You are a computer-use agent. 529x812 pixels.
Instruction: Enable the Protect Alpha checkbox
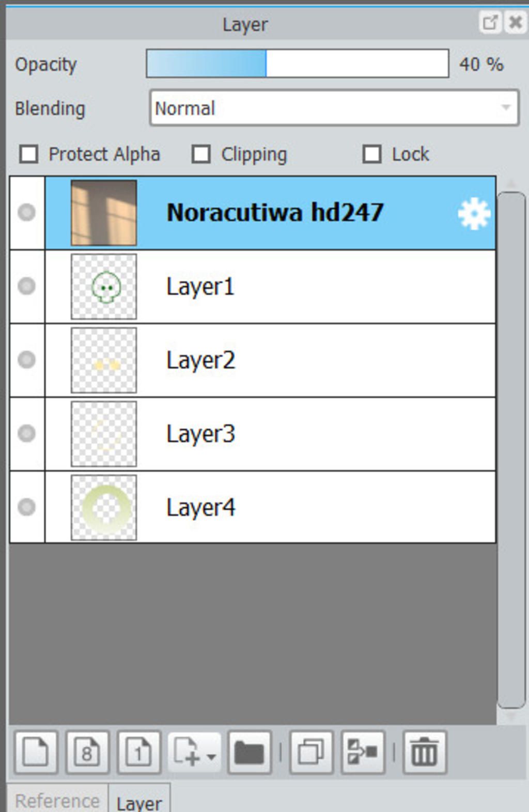point(29,154)
